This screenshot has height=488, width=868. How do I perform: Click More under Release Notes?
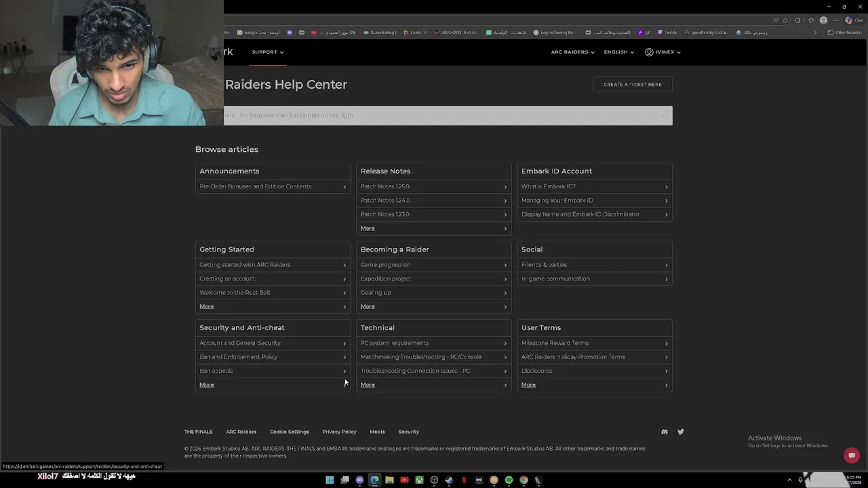434,228
